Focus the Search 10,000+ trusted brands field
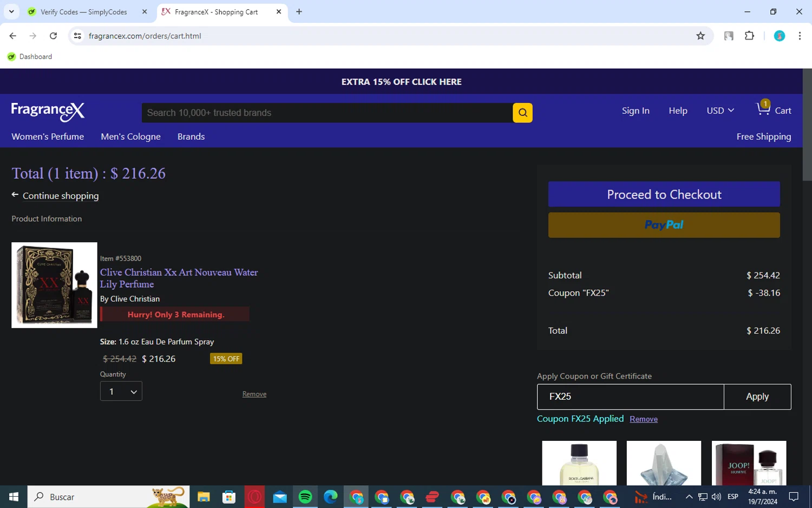 327,113
